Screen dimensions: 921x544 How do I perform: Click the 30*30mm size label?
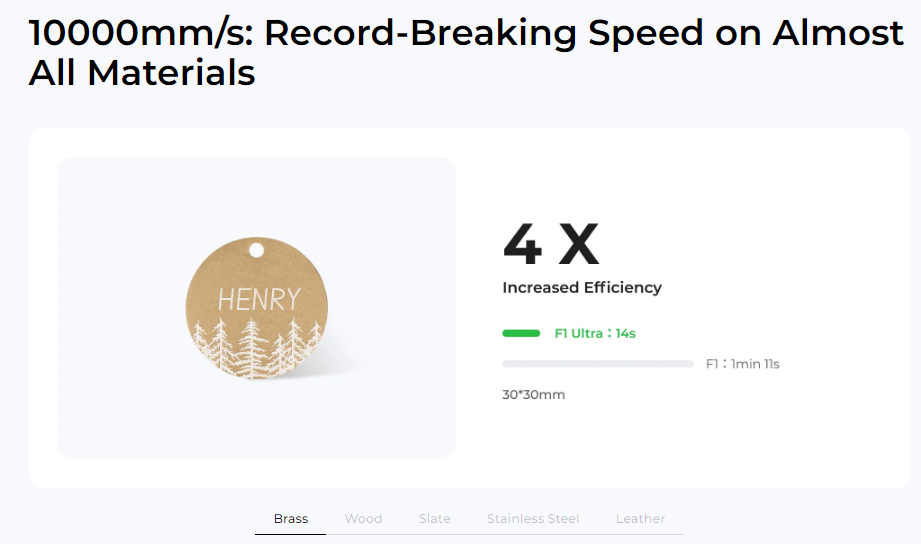(533, 394)
